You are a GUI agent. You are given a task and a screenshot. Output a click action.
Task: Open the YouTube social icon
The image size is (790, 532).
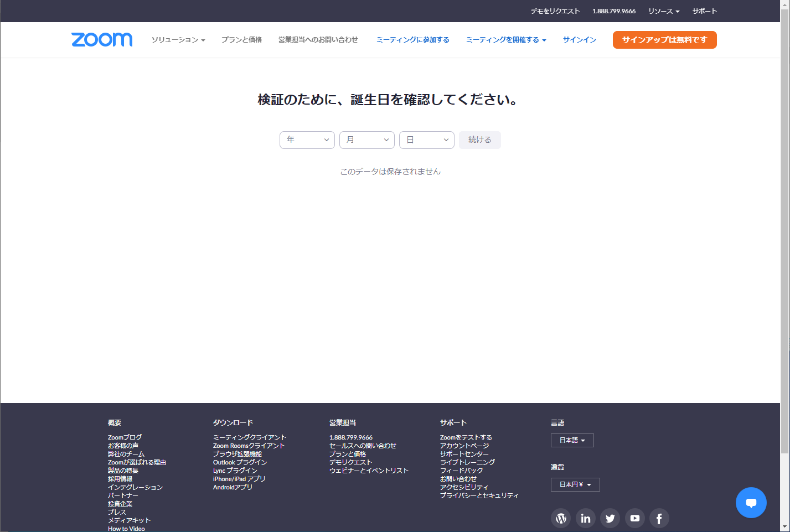pyautogui.click(x=635, y=518)
